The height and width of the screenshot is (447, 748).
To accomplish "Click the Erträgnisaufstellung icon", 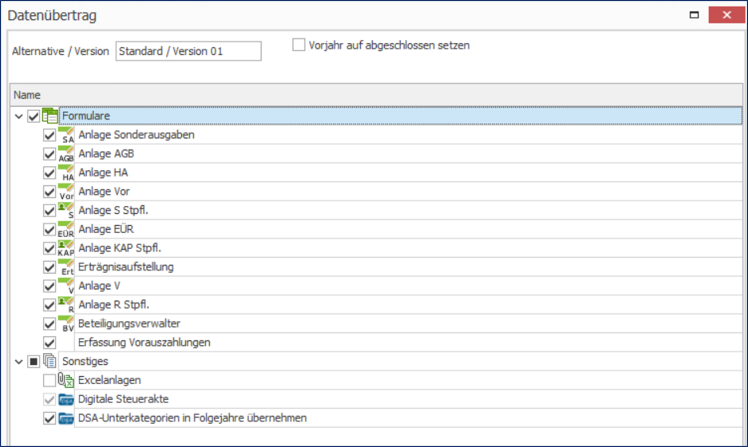I will [x=66, y=267].
